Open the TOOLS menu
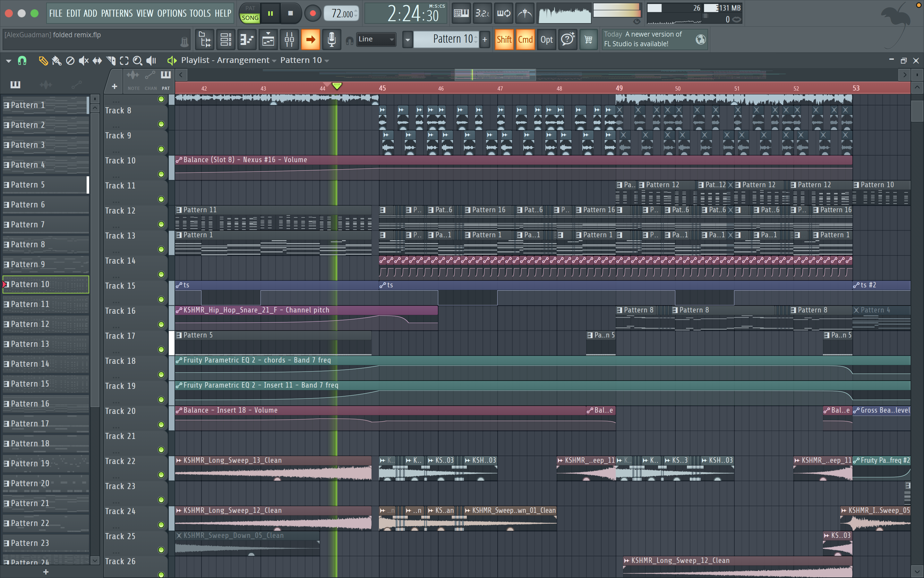Viewport: 924px width, 578px height. tap(200, 13)
